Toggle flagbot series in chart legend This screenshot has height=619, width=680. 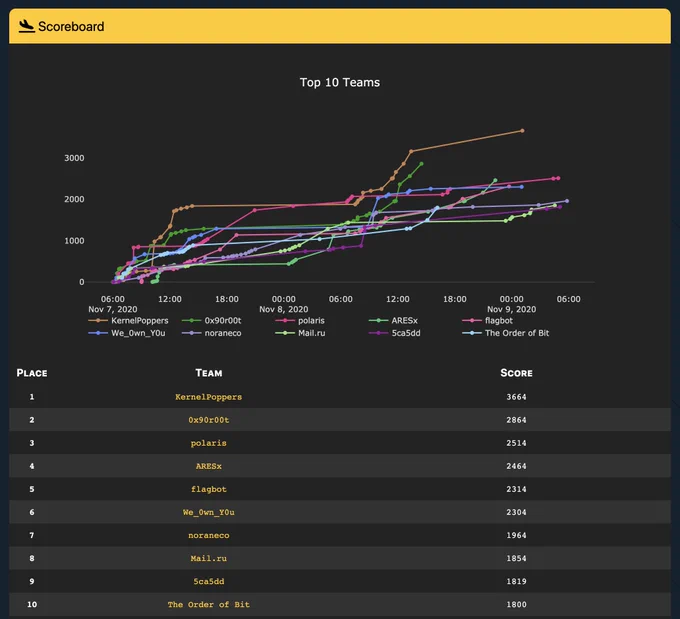point(487,321)
